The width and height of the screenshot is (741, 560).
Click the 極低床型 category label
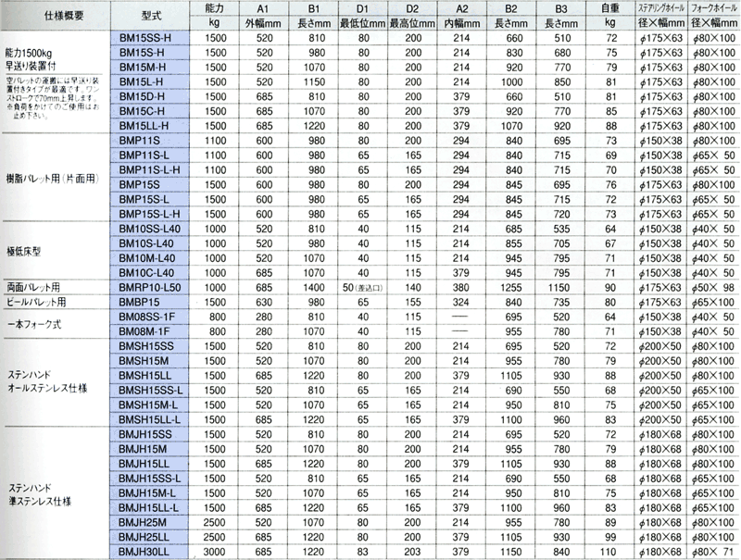pos(24,251)
